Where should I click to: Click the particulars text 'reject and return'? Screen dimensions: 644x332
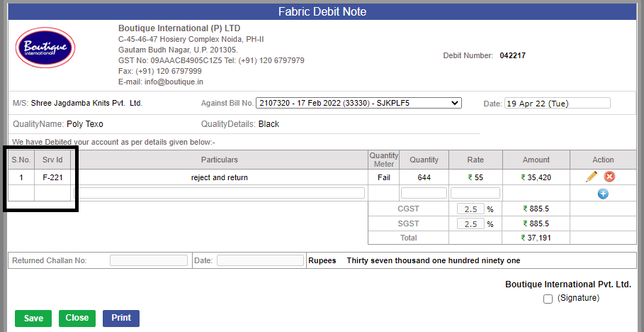pos(220,178)
